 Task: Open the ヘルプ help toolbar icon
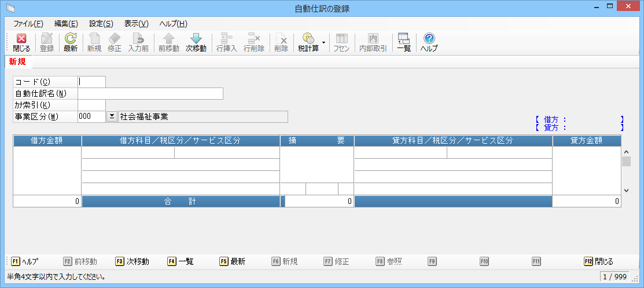pyautogui.click(x=429, y=43)
